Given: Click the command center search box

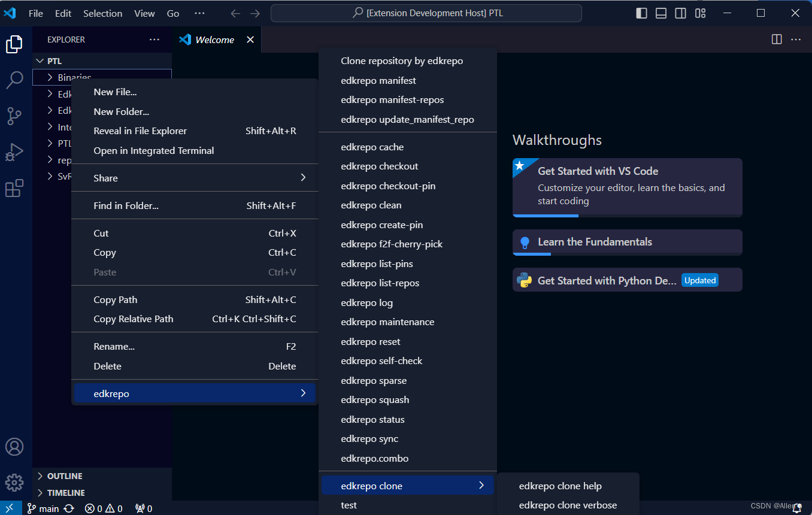Looking at the screenshot, I should point(426,13).
